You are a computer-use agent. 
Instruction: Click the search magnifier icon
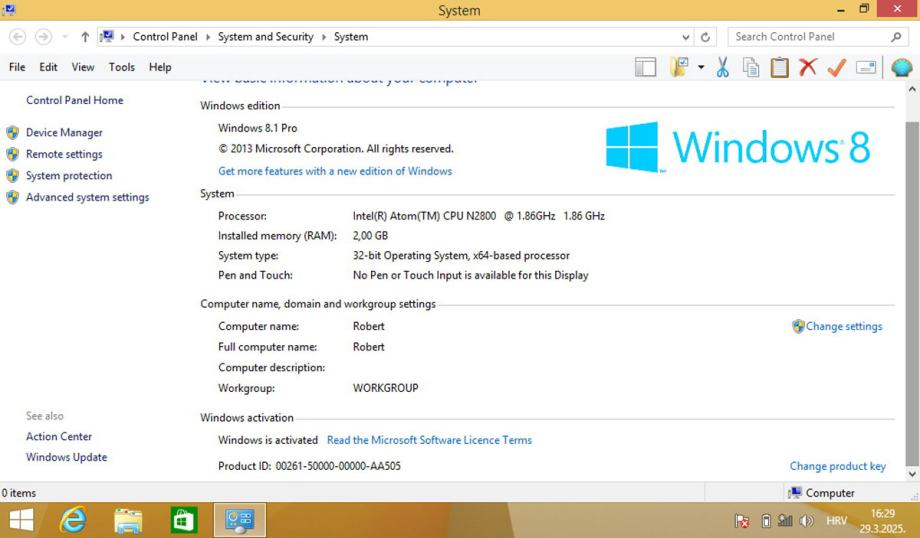896,37
